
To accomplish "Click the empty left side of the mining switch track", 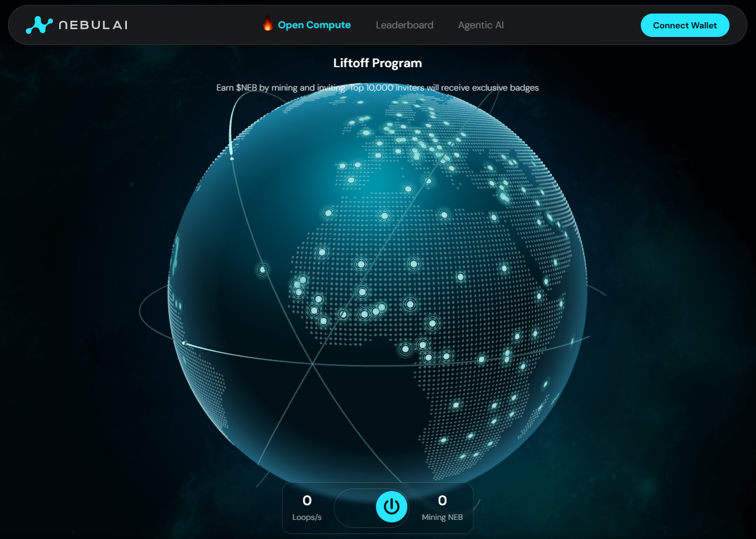I will pos(354,507).
